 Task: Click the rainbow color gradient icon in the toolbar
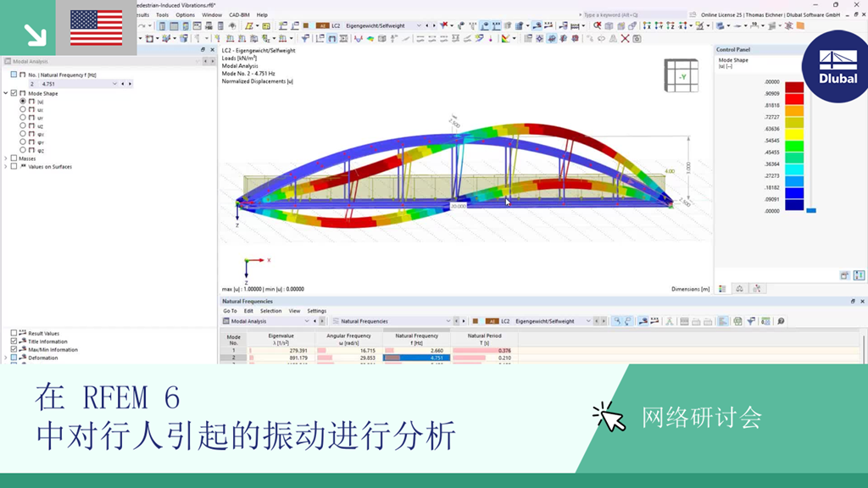[x=505, y=39]
